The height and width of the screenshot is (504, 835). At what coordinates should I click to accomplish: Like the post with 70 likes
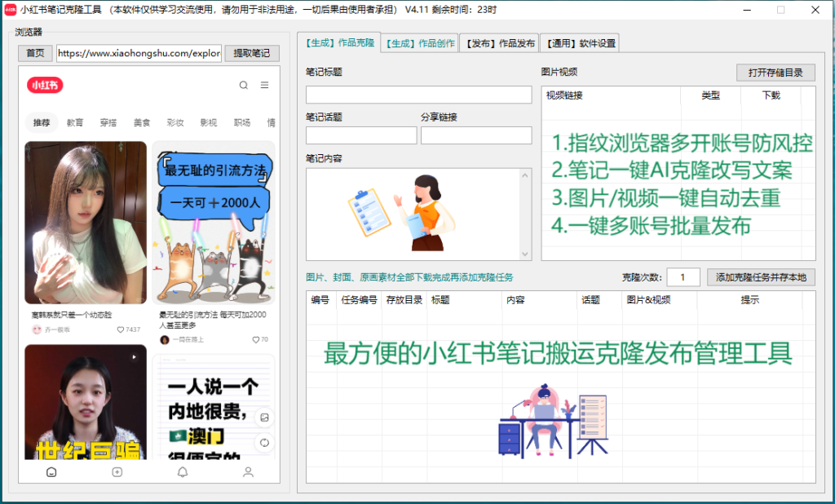tap(255, 339)
